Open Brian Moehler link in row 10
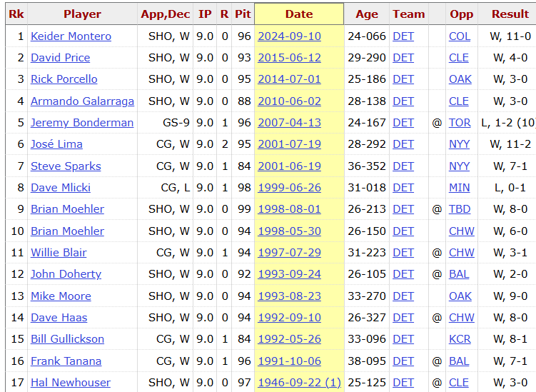Image resolution: width=536 pixels, height=392 pixels. point(67,231)
